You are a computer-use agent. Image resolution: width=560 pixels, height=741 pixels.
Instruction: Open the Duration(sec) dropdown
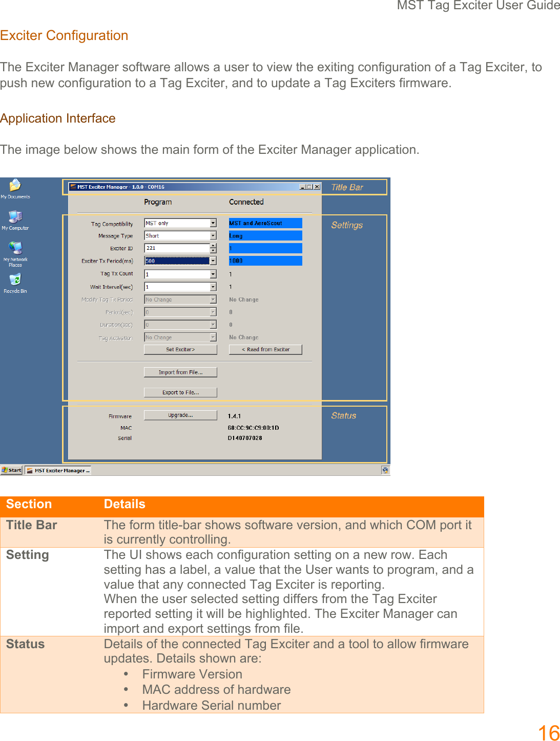213,325
